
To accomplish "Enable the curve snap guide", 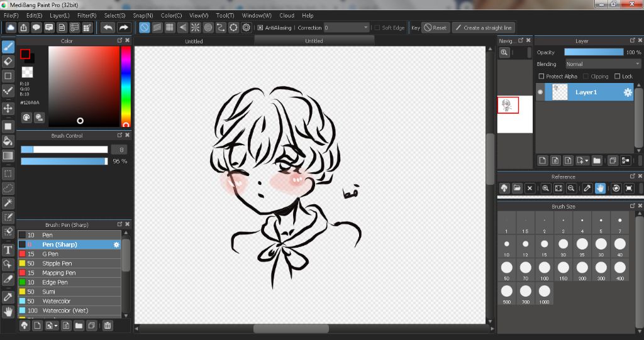I will [221, 28].
